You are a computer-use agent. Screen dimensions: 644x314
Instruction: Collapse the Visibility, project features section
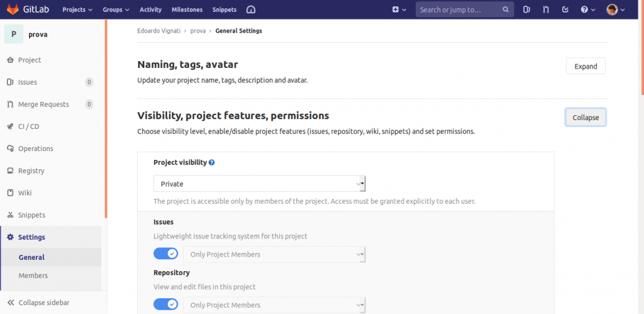click(x=586, y=118)
